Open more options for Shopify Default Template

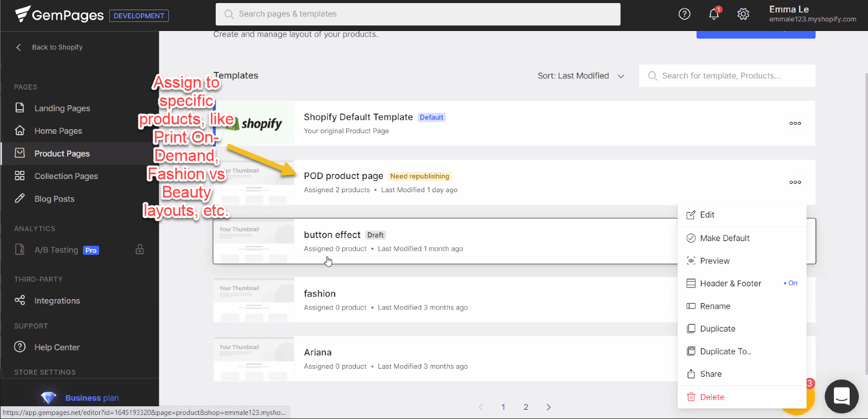tap(795, 124)
